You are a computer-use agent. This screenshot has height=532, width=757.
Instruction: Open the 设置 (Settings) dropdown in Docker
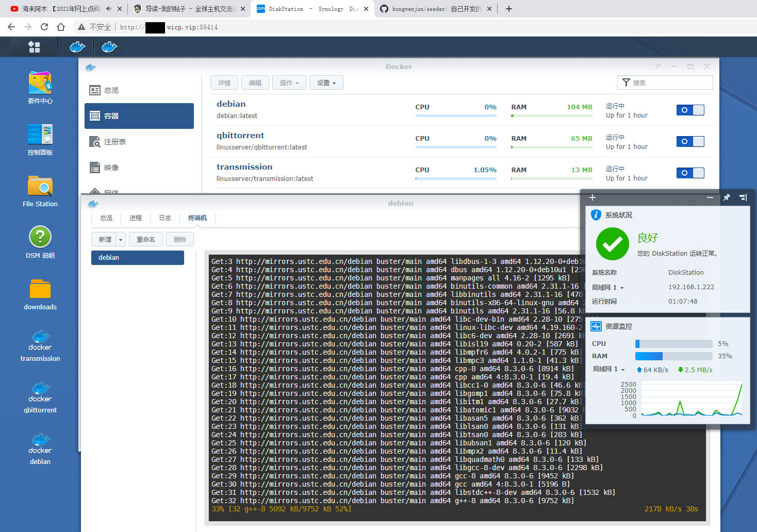pyautogui.click(x=326, y=82)
